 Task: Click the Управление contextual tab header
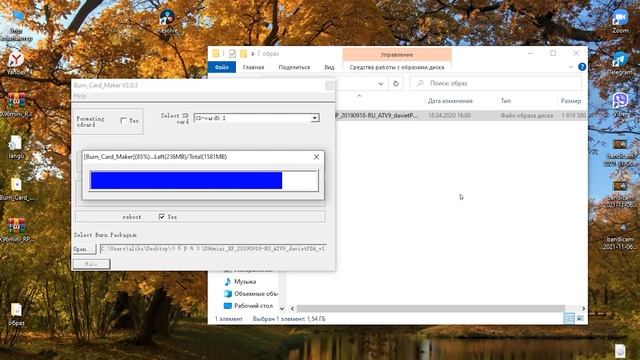pyautogui.click(x=397, y=54)
